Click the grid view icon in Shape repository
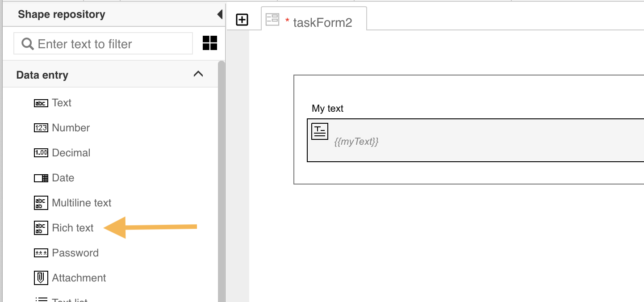Screen dimensions: 644x302 (x=209, y=43)
